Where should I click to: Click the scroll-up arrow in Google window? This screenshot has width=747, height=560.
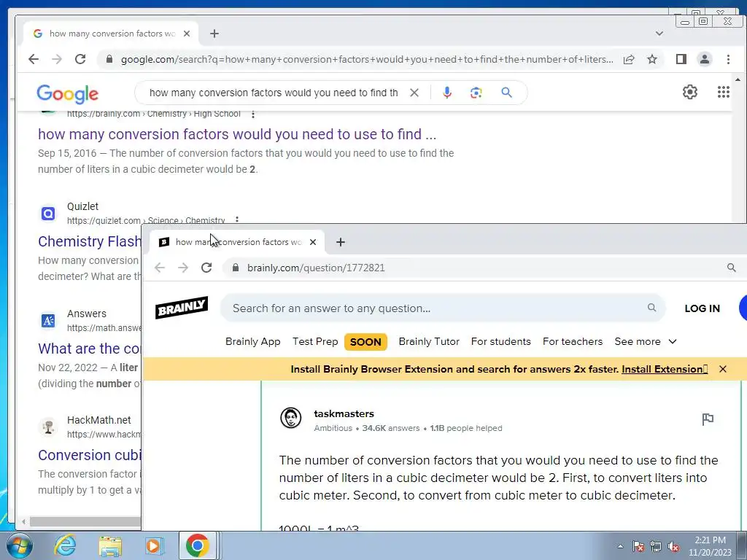click(738, 79)
